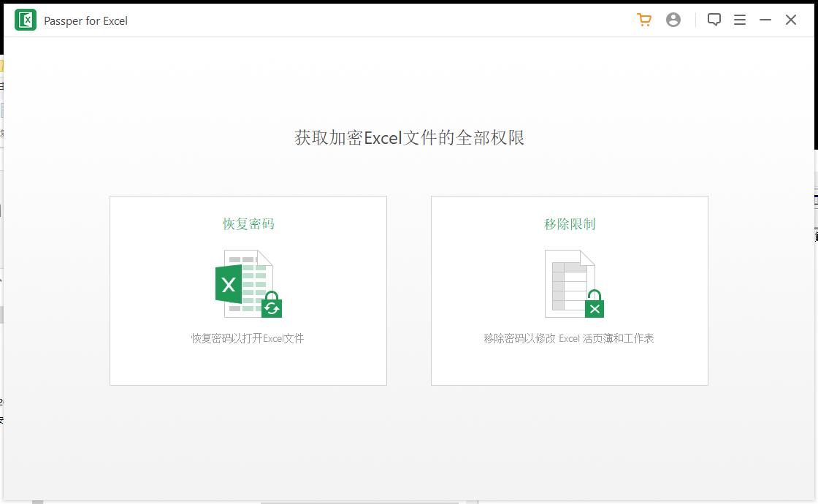Select the 恢复密码 heading
Viewport: 818px width, 504px height.
point(248,224)
